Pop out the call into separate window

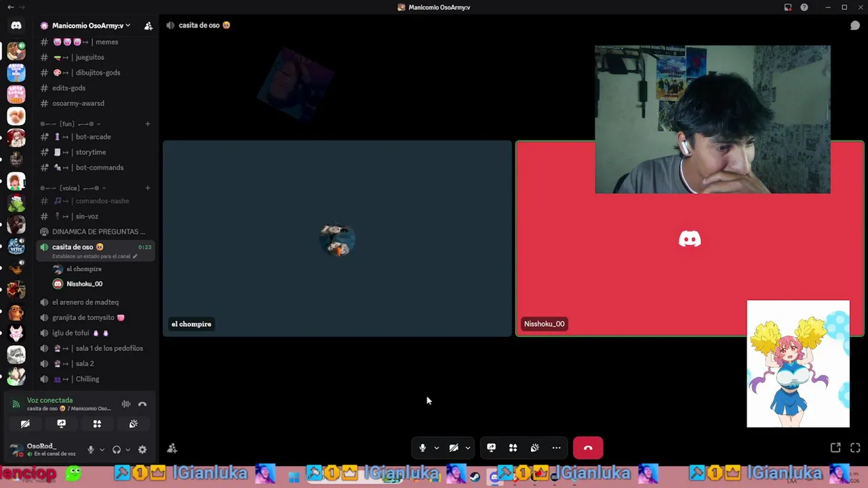[835, 448]
